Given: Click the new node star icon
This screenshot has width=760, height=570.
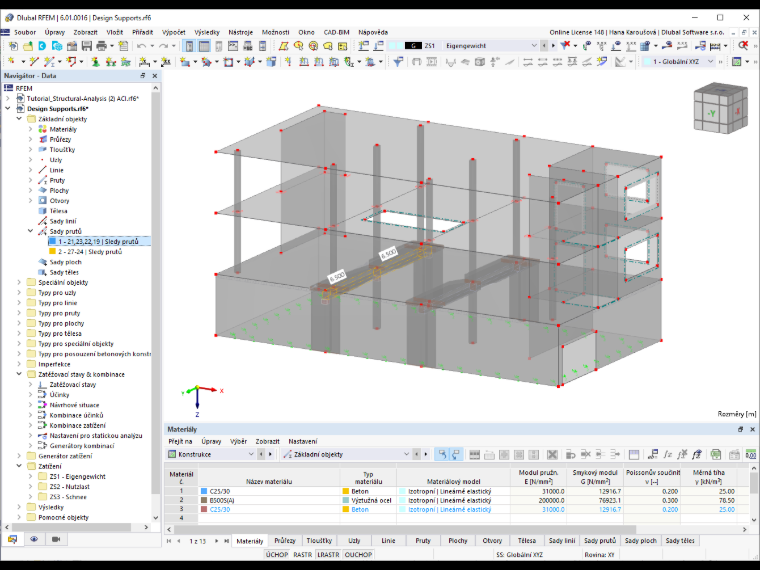Looking at the screenshot, I should click(x=12, y=62).
